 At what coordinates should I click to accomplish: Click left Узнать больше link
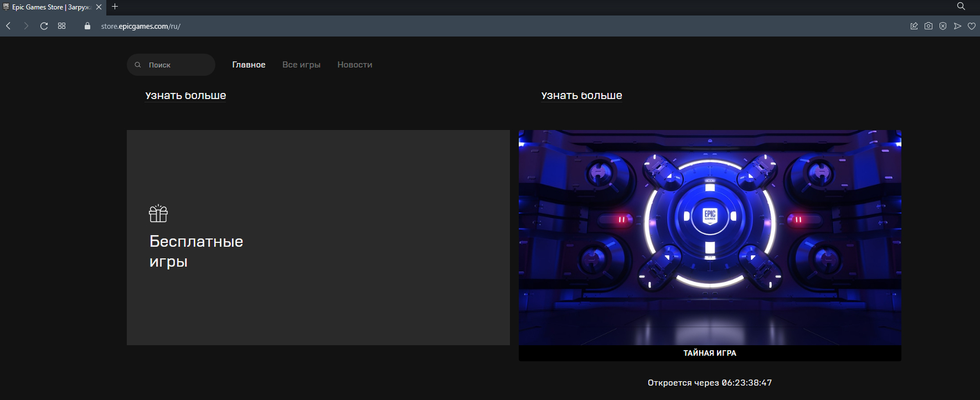(x=185, y=96)
